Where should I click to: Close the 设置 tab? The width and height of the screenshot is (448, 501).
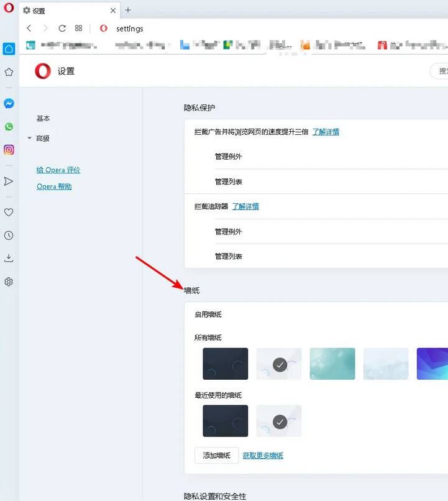[x=112, y=11]
